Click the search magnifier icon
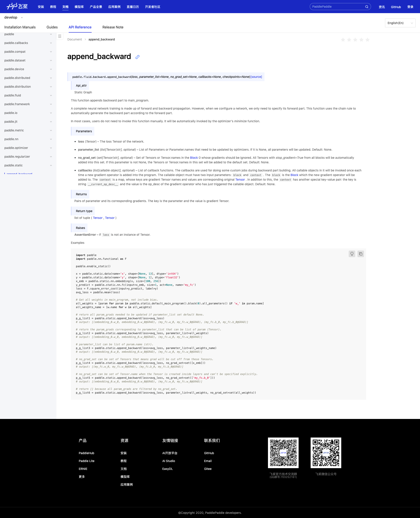This screenshot has width=420, height=518. click(367, 7)
